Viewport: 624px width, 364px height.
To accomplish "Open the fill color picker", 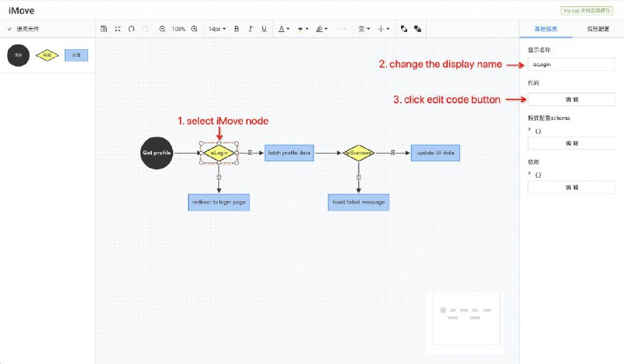I will click(x=303, y=29).
